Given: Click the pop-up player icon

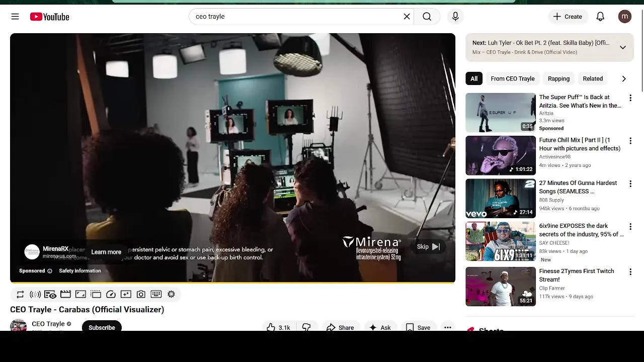Looking at the screenshot, I should [x=96, y=294].
